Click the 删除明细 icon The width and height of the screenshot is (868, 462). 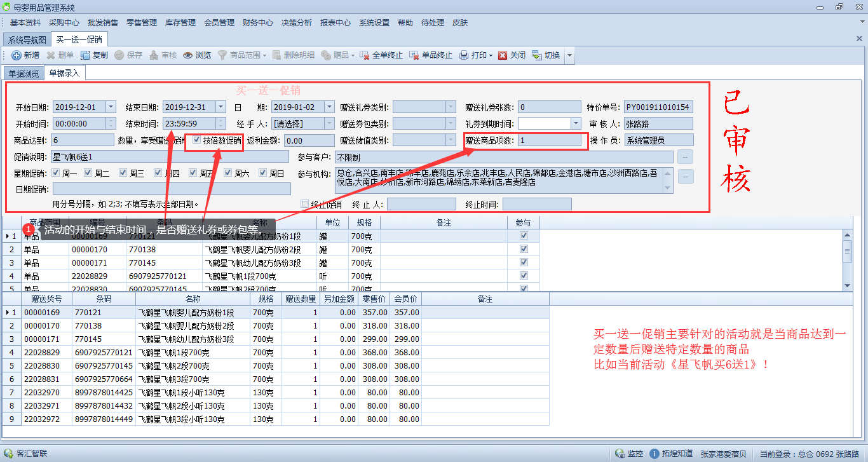click(x=276, y=55)
